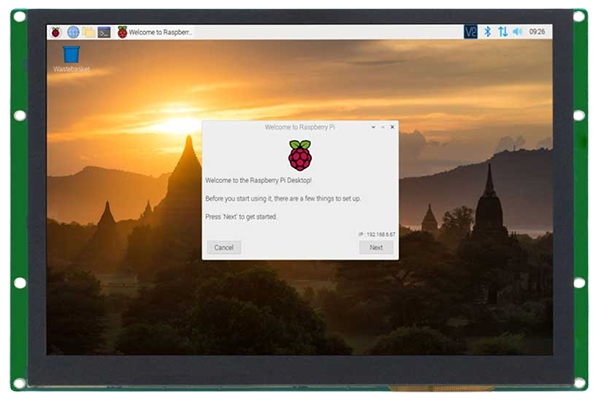Open the volume speaker control
Viewport: 600px width, 400px height.
(x=517, y=32)
